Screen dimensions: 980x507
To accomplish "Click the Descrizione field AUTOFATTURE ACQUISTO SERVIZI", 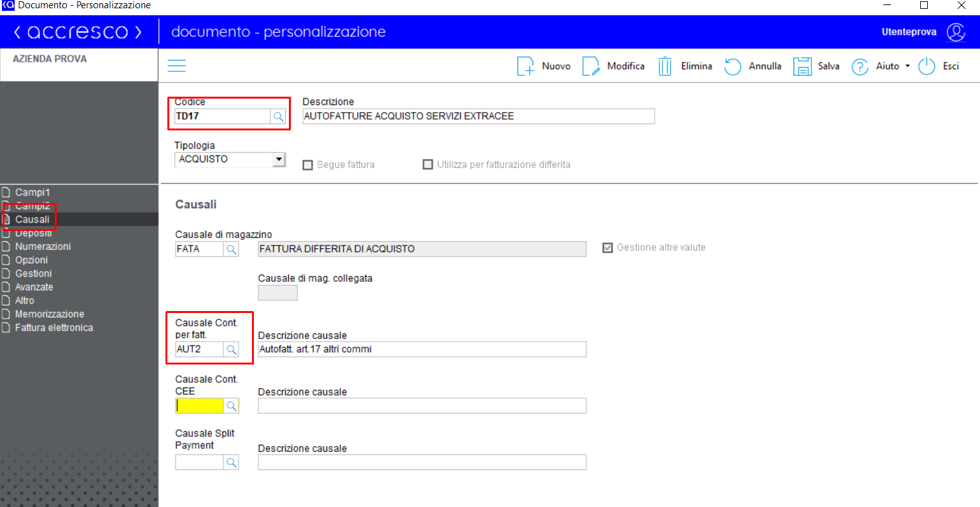I will 479,116.
